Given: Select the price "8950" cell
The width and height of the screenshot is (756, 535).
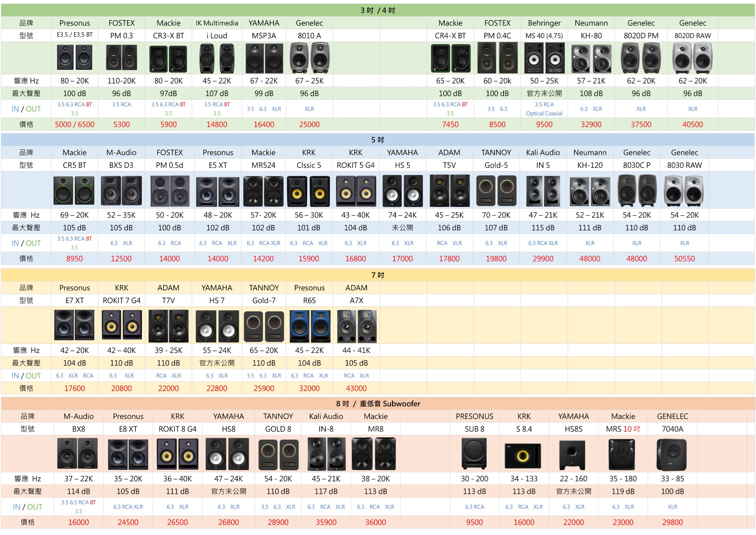Looking at the screenshot, I should click(74, 258).
